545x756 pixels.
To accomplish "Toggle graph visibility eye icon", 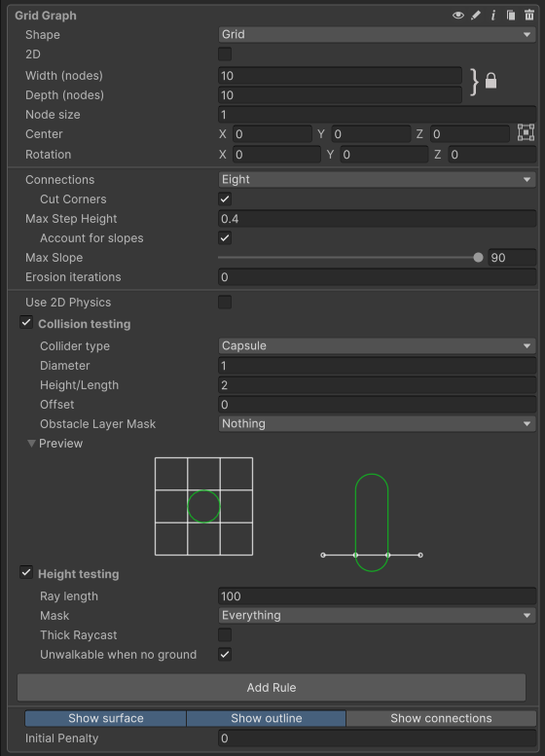I will (458, 16).
